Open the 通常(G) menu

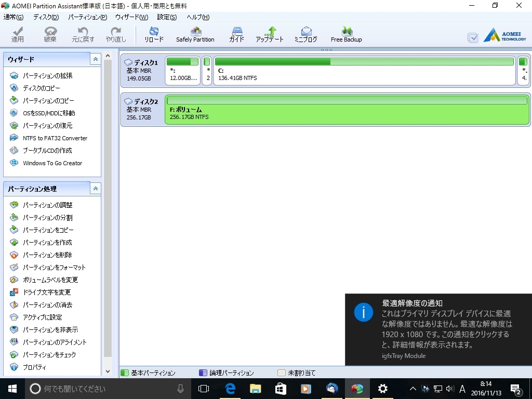(14, 17)
